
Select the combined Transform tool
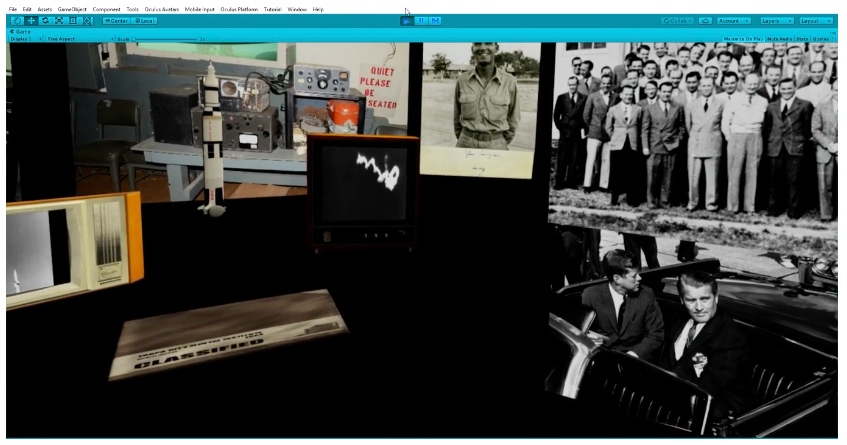tap(87, 21)
